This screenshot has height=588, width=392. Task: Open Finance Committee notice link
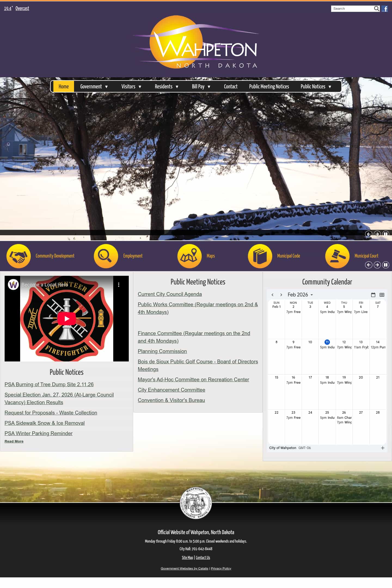(x=194, y=337)
